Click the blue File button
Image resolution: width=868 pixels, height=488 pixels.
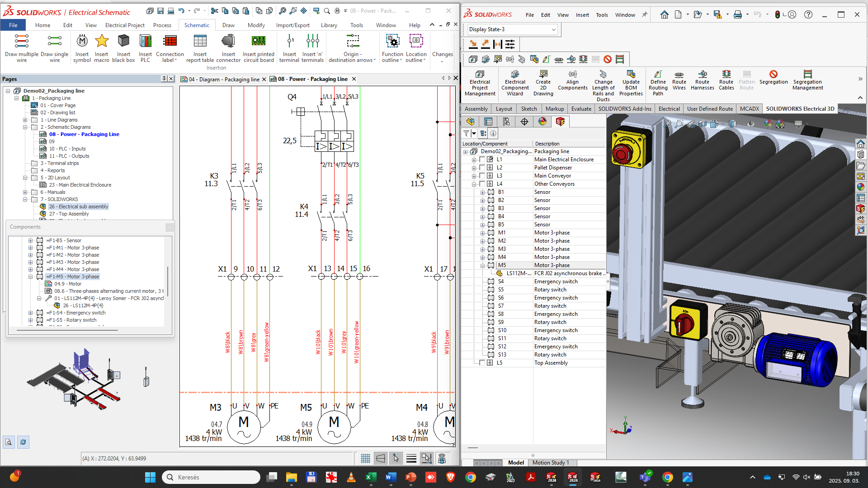click(x=14, y=25)
